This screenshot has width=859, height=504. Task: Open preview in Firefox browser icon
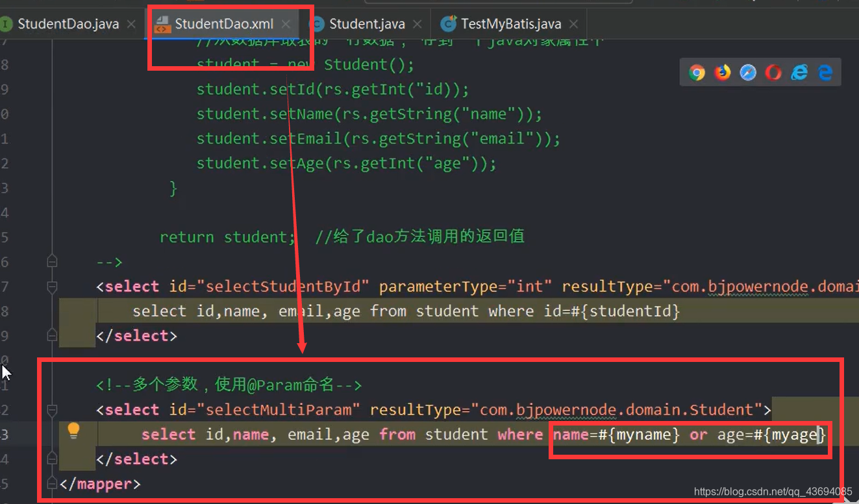tap(723, 73)
